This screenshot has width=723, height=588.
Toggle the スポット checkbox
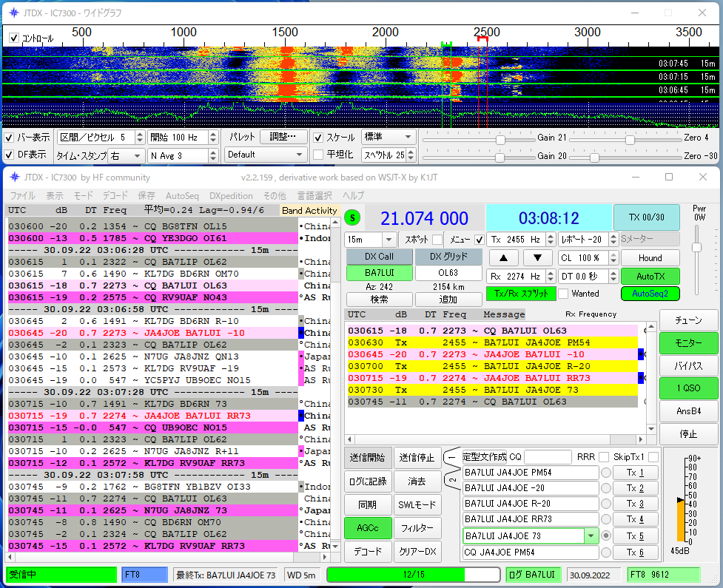click(x=438, y=240)
